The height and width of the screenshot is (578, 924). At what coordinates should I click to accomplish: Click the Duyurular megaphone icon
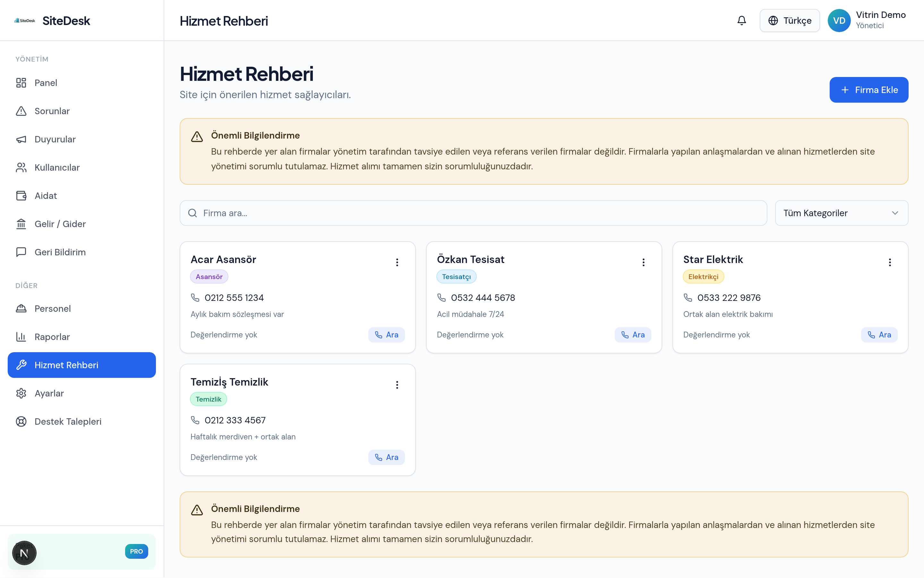21,140
